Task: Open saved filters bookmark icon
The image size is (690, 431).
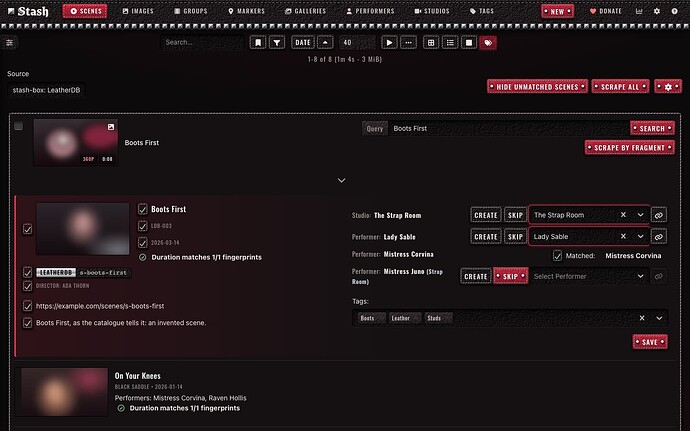Action: coord(258,43)
